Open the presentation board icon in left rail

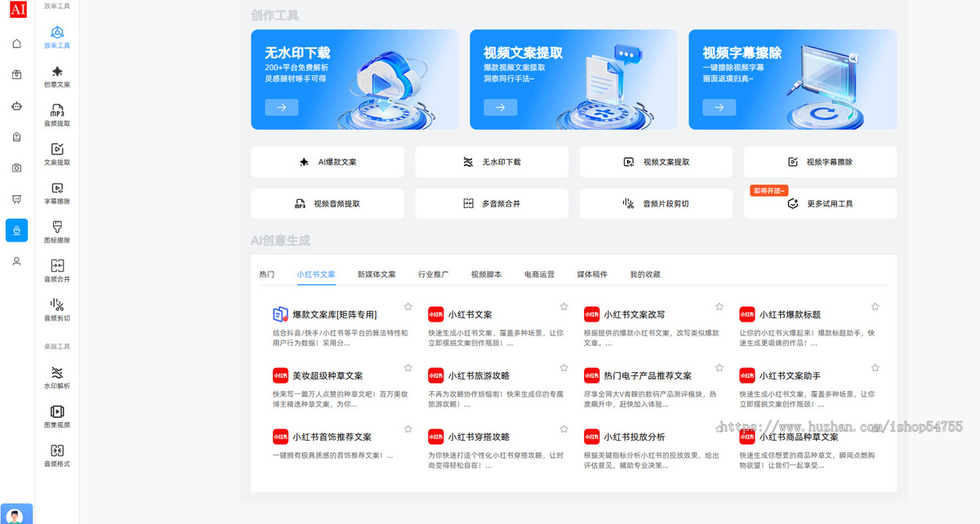(x=16, y=199)
